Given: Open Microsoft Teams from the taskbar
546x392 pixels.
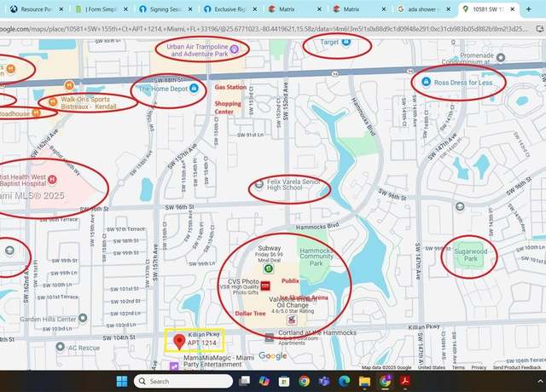Looking at the screenshot, I should pos(324,381).
